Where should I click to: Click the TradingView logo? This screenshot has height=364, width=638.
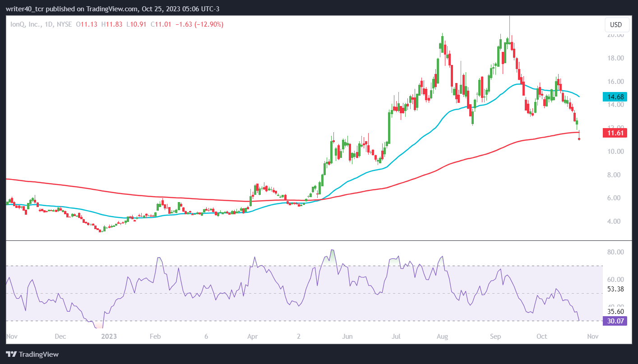[32, 354]
